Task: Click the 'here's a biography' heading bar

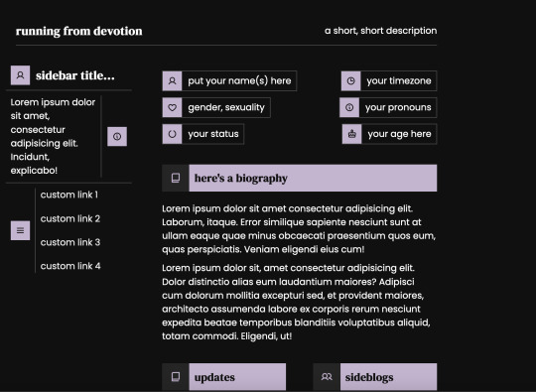Action: [313, 178]
